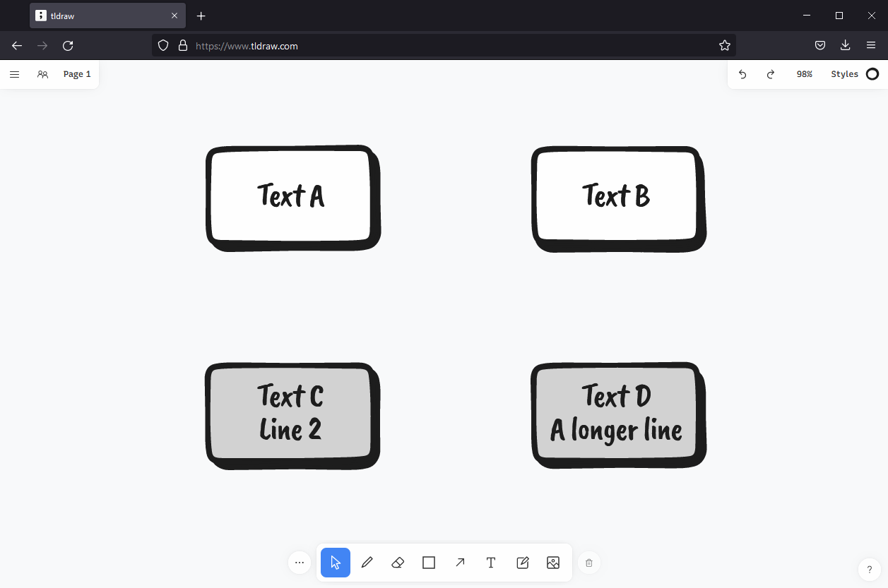Viewport: 888px width, 588px height.
Task: Pick the Arrow tool
Action: coord(459,563)
